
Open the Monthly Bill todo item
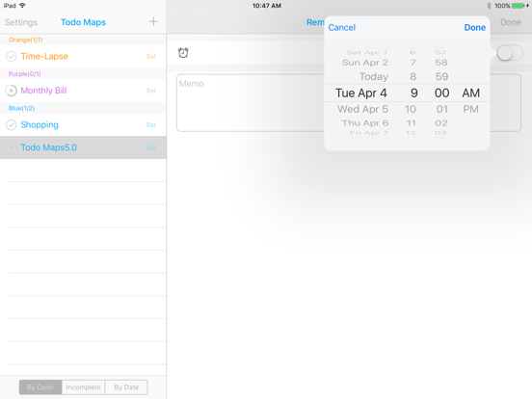point(83,91)
